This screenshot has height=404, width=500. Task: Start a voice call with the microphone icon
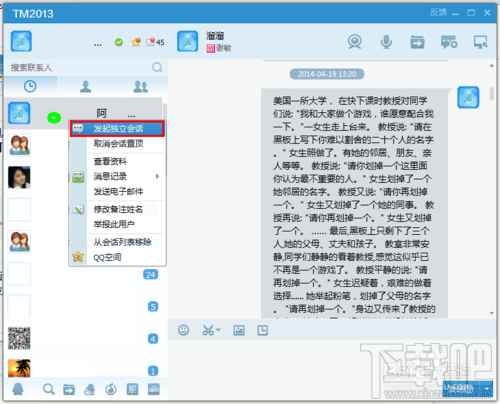click(x=386, y=42)
